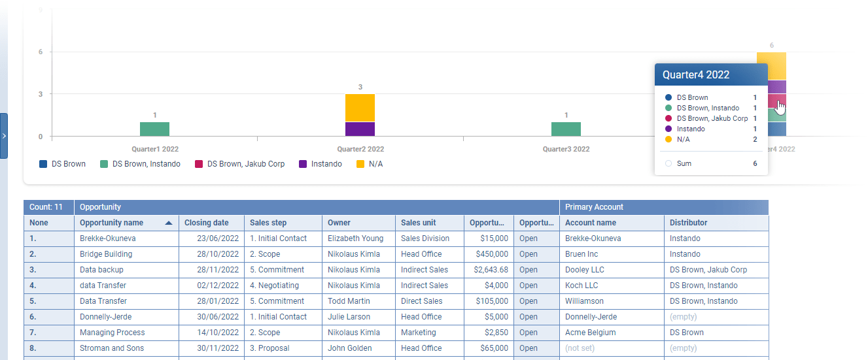Click the green DS Brown, Instando legend square

pos(104,164)
